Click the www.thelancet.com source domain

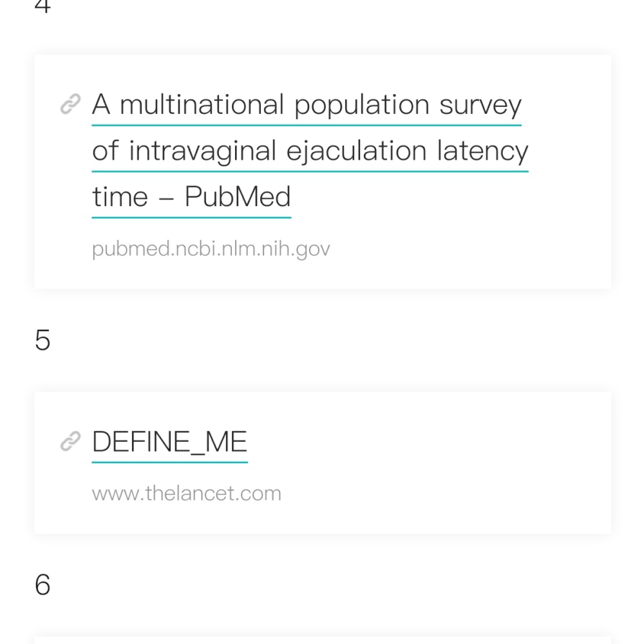pos(187,493)
